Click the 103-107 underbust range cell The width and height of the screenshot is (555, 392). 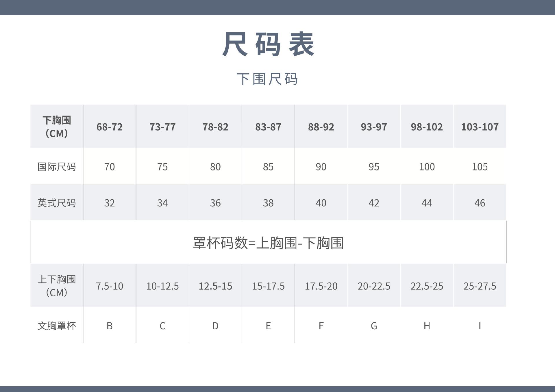480,127
